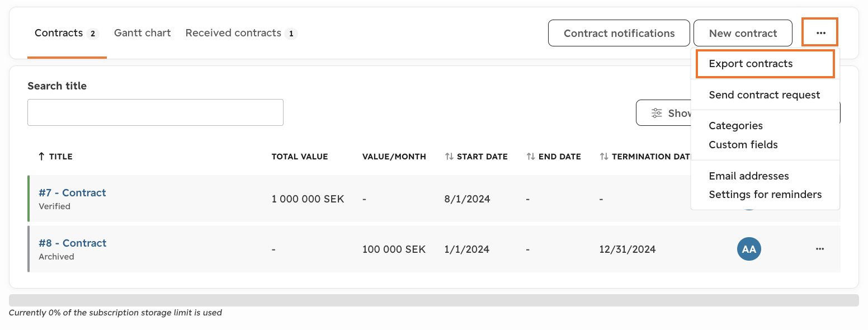Select Send contract request menu item
Image resolution: width=868 pixels, height=330 pixels.
pyautogui.click(x=765, y=95)
